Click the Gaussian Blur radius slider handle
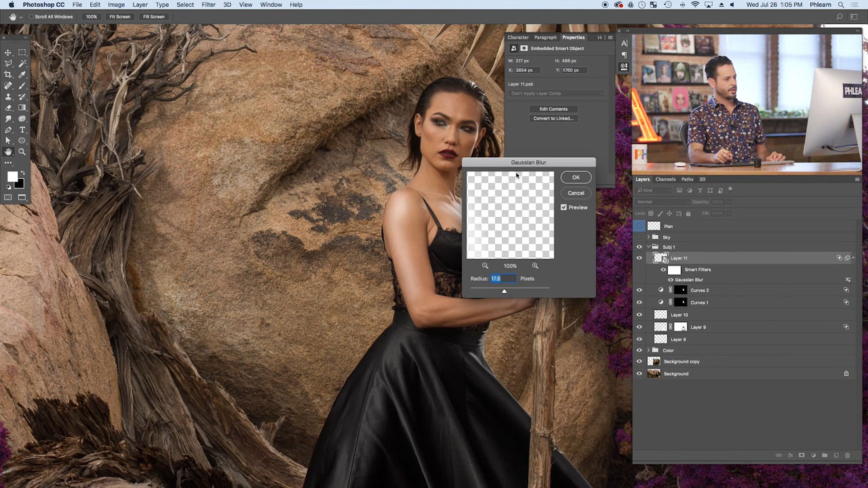Viewport: 868px width, 488px height. point(504,291)
